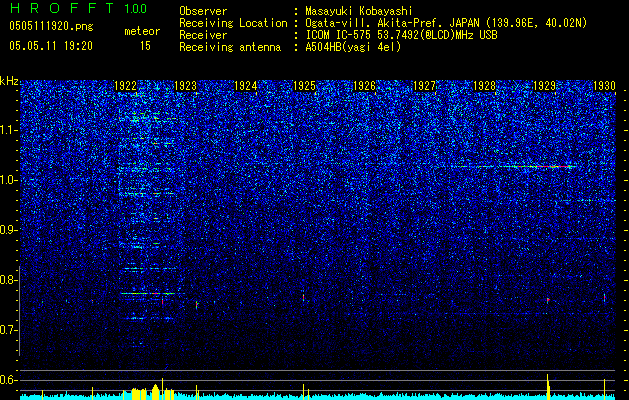Image resolution: width=629 pixels, height=400 pixels.
Task: Select the file name 0505111920.png
Action: (x=51, y=26)
